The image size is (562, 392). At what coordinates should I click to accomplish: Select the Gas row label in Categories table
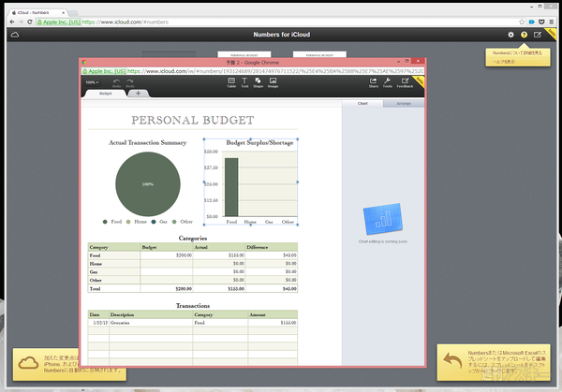click(x=114, y=271)
